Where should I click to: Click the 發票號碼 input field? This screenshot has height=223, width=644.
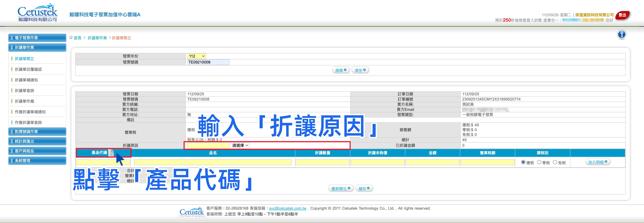(x=208, y=62)
